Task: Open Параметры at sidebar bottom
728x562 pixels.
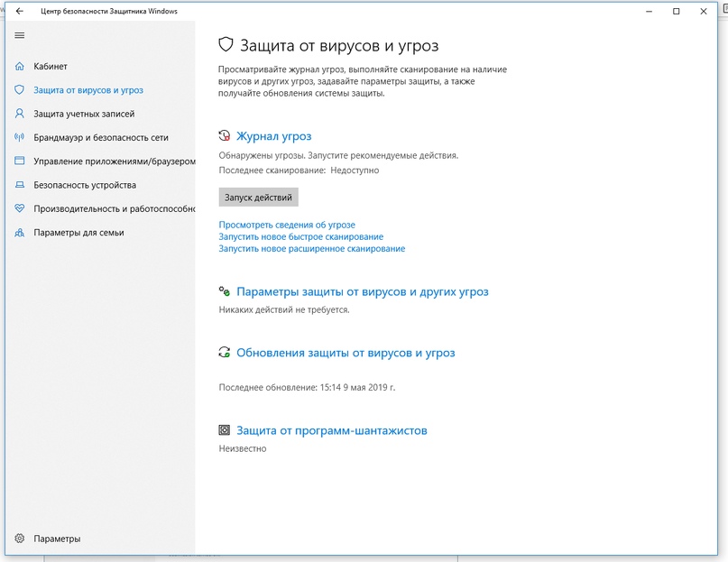Action: pos(57,539)
